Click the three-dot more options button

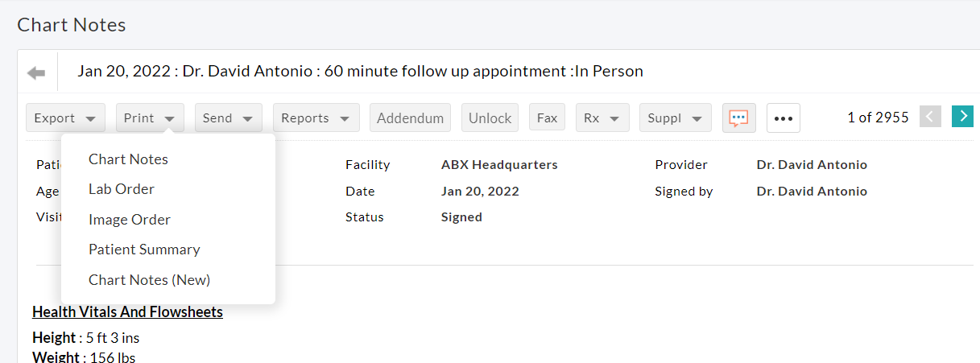[783, 118]
